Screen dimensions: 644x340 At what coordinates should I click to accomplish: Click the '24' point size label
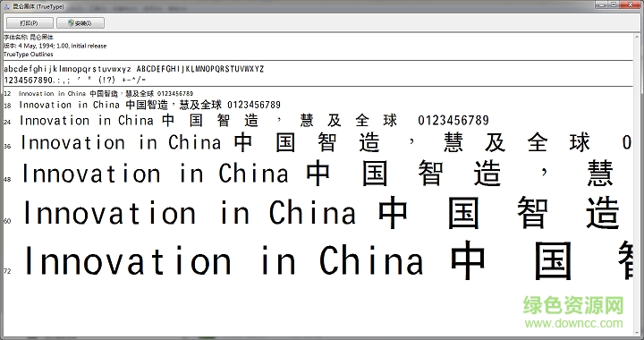[x=7, y=122]
